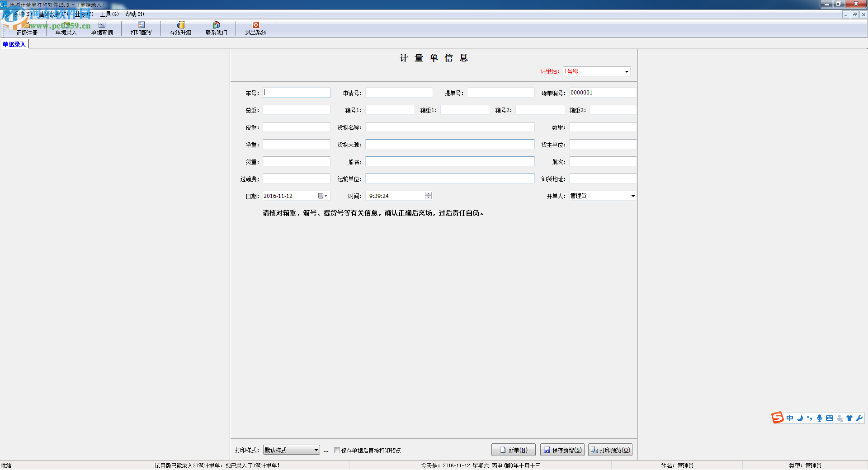Viewport: 868px width, 470px height.
Task: Open 单据查询 query from toolbar
Action: coord(102,29)
